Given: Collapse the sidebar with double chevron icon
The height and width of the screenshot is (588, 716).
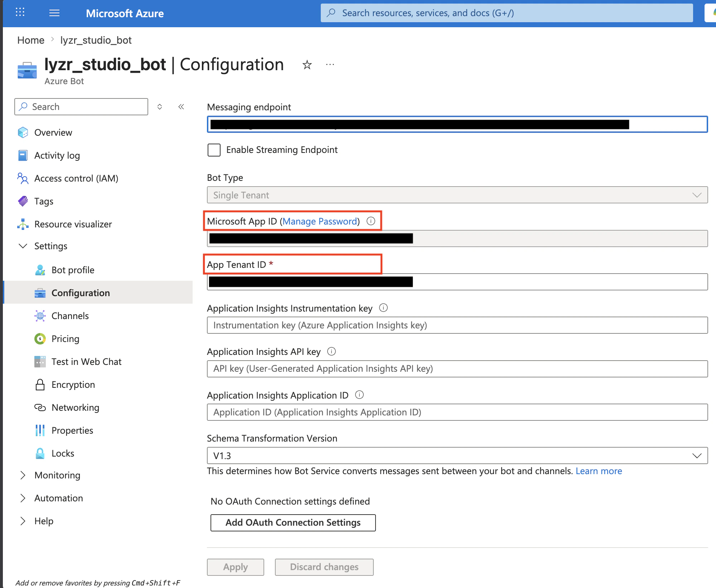Looking at the screenshot, I should click(181, 107).
